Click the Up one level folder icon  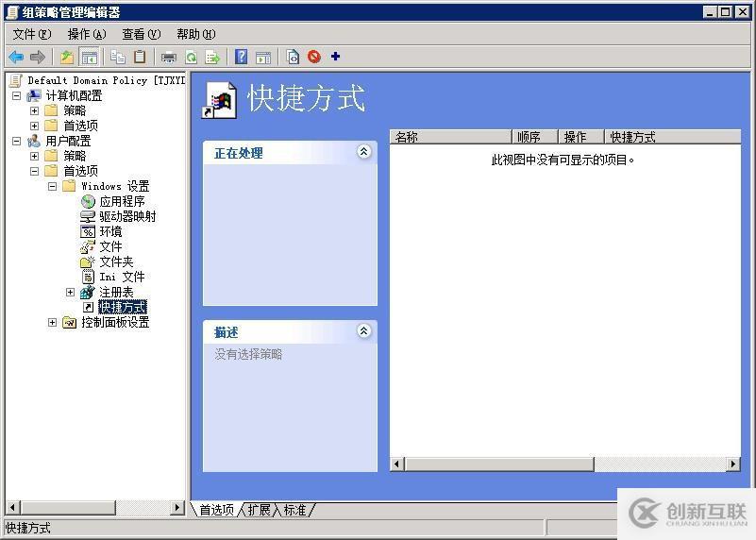coord(66,57)
